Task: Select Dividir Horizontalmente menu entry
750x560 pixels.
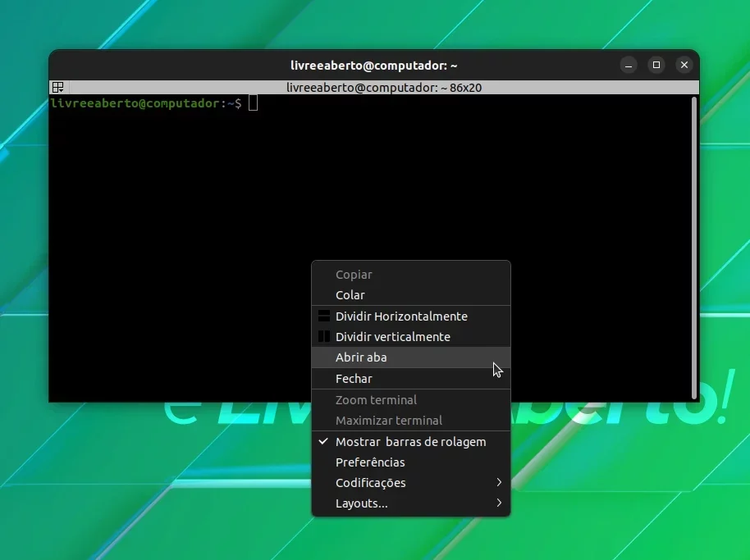Action: pyautogui.click(x=411, y=316)
